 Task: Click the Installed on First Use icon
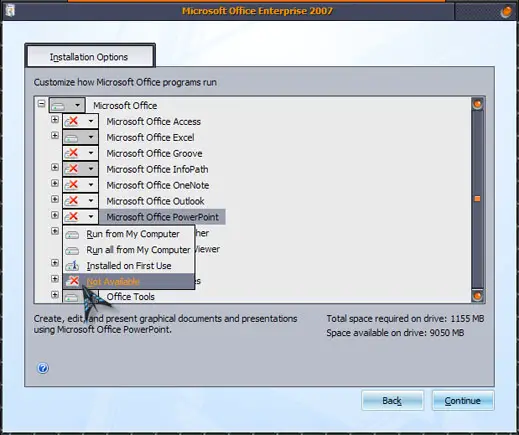point(72,266)
